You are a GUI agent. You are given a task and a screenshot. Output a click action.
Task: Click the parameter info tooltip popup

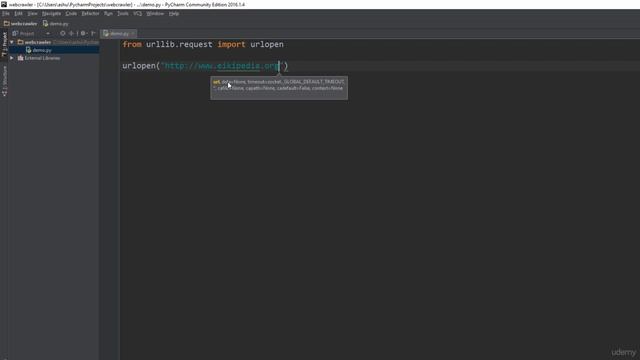click(279, 88)
